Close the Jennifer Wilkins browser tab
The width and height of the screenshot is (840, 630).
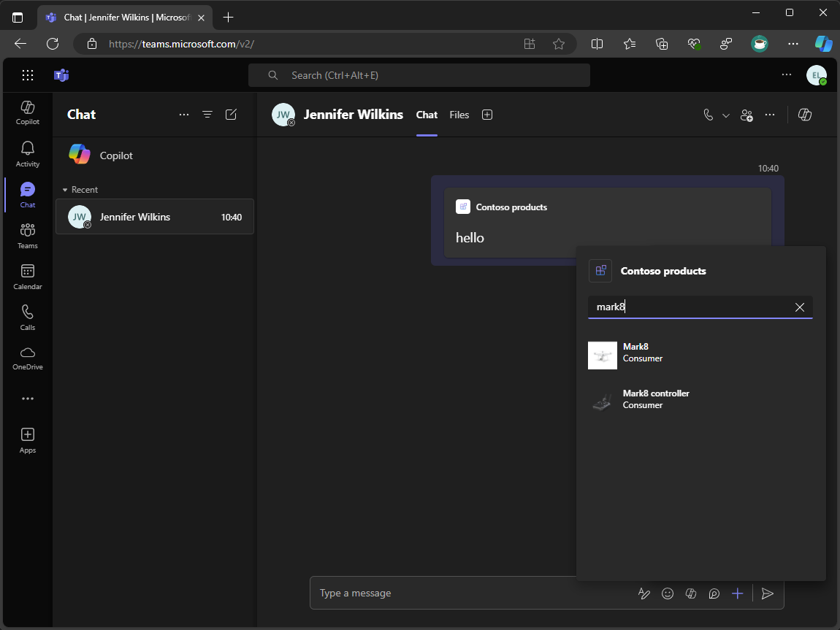click(x=202, y=18)
